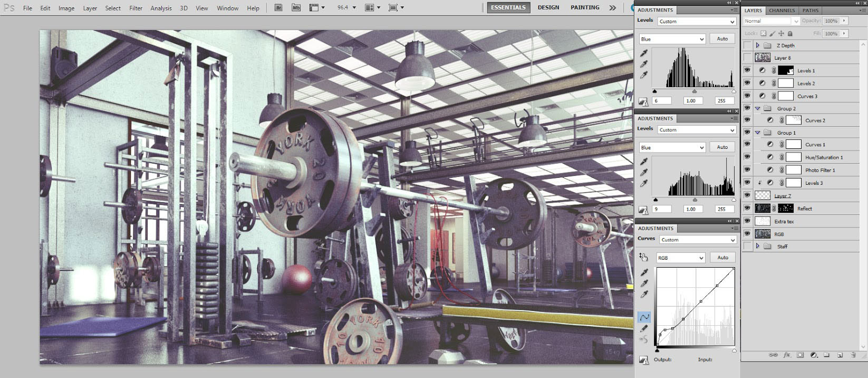Viewport: 868px width, 378px height.
Task: Show the hidden Layer 8
Action: [x=747, y=58]
